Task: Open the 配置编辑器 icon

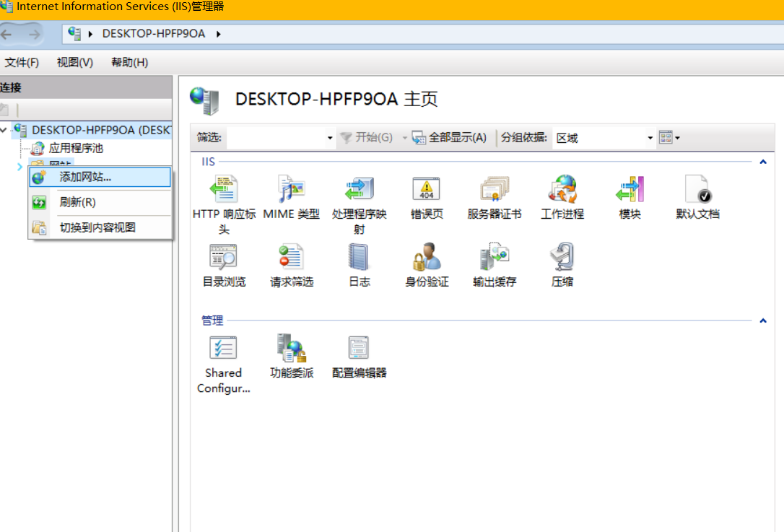Action: (359, 347)
